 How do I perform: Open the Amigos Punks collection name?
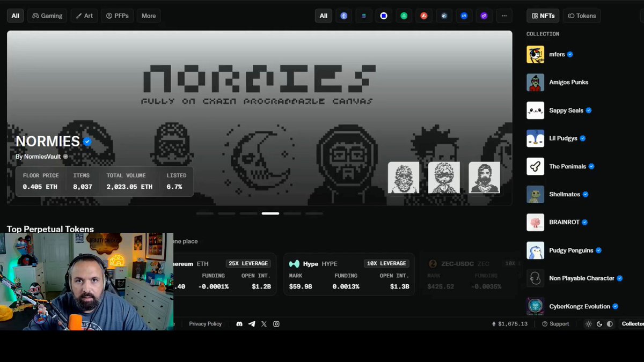569,82
